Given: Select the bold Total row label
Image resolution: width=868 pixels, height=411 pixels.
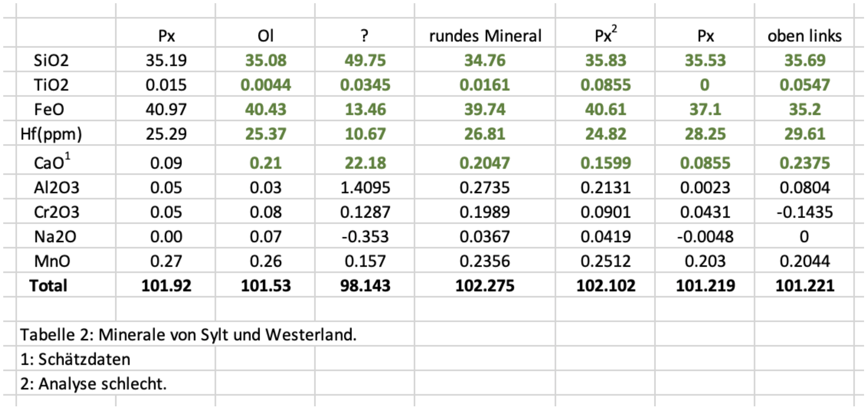Looking at the screenshot, I should click(x=48, y=286).
